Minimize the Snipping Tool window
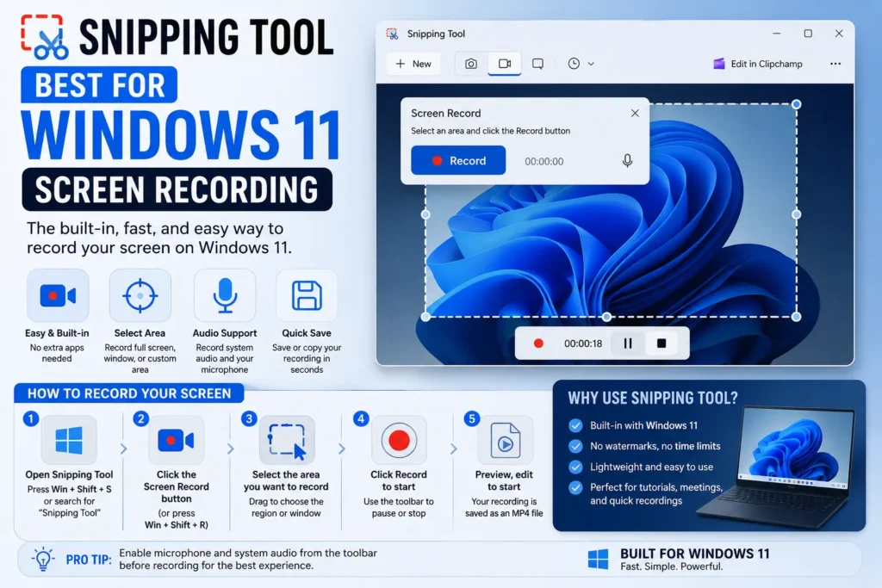This screenshot has width=882, height=588. 776,34
